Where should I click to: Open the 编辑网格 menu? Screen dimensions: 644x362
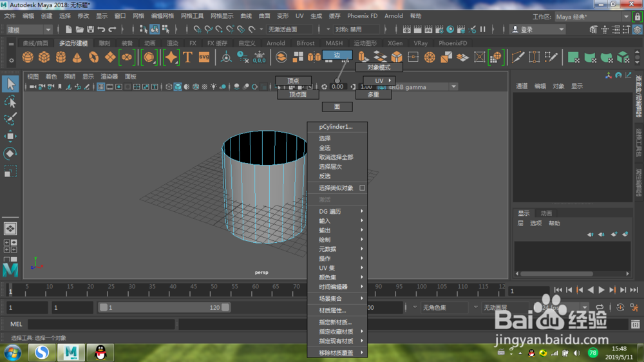[162, 16]
